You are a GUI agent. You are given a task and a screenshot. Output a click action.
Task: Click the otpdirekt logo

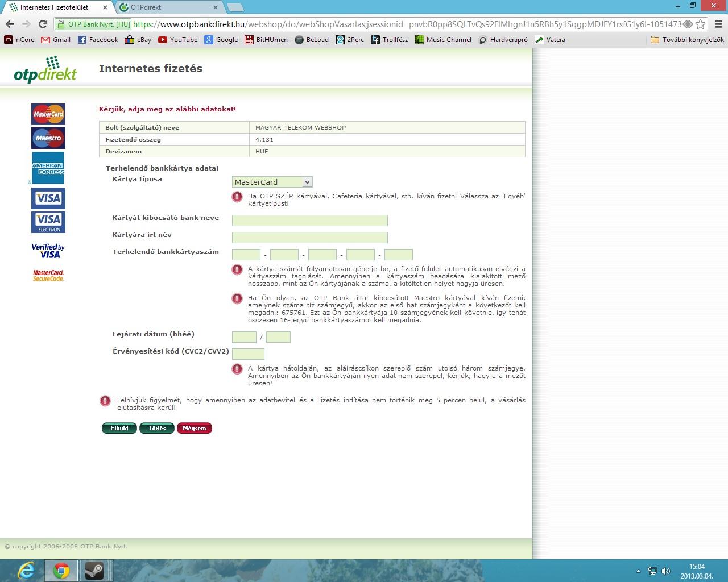pyautogui.click(x=45, y=69)
